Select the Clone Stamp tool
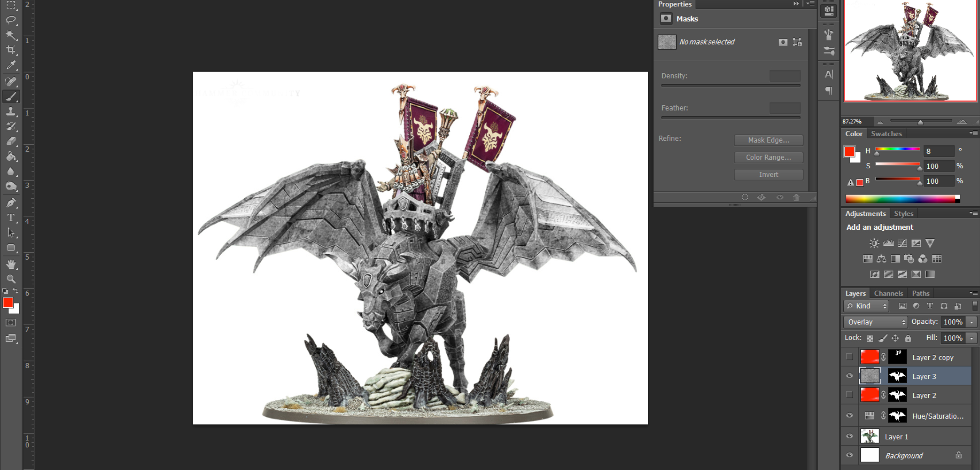The width and height of the screenshot is (980, 470). point(11,112)
